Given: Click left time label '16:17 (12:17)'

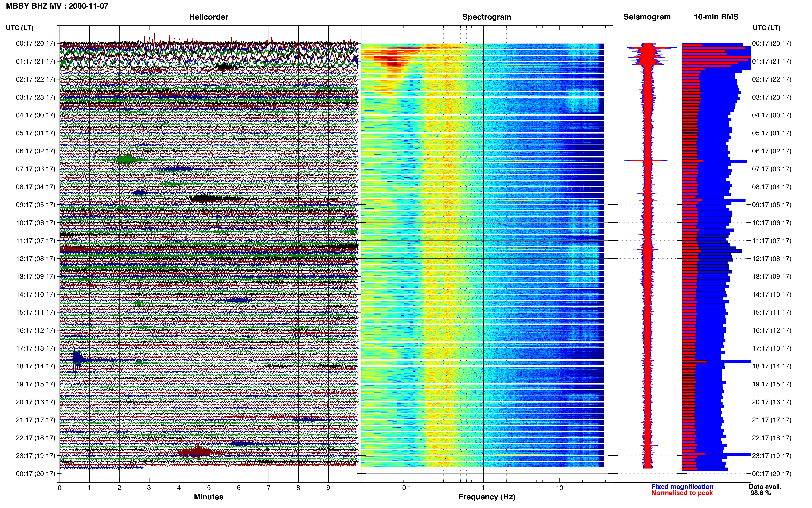Looking at the screenshot, I should click(x=35, y=330).
